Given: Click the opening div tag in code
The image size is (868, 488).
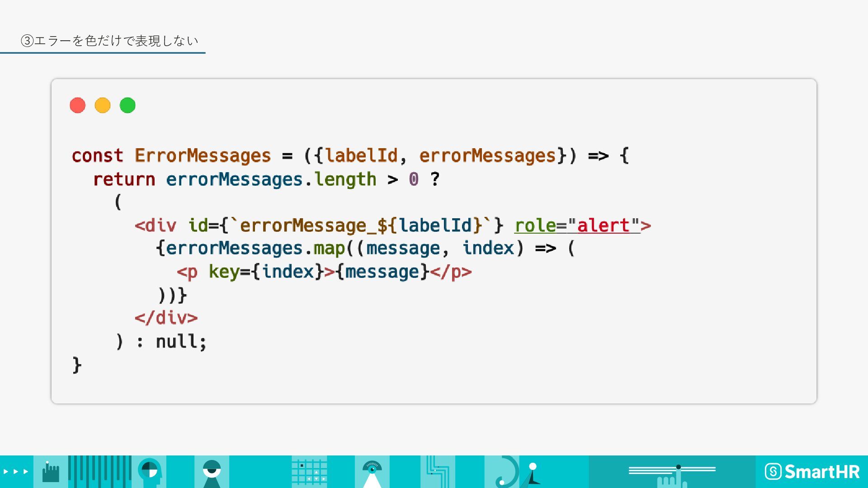Looking at the screenshot, I should (156, 225).
